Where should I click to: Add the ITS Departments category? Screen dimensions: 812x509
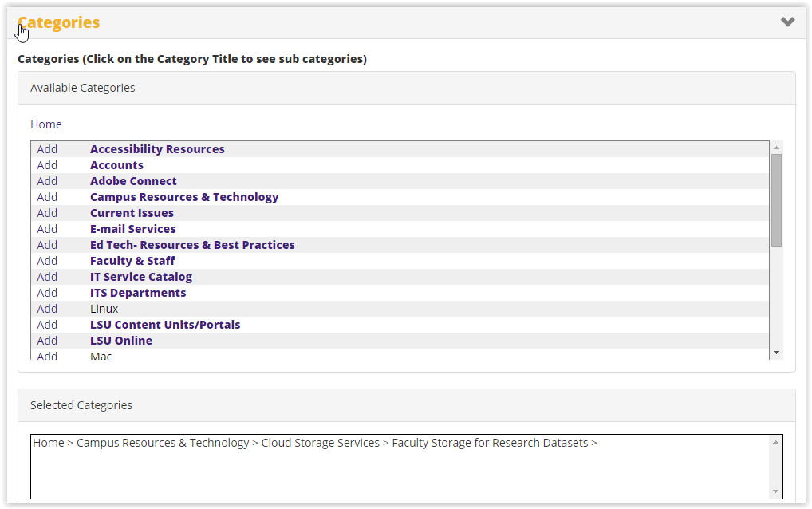[x=47, y=293]
